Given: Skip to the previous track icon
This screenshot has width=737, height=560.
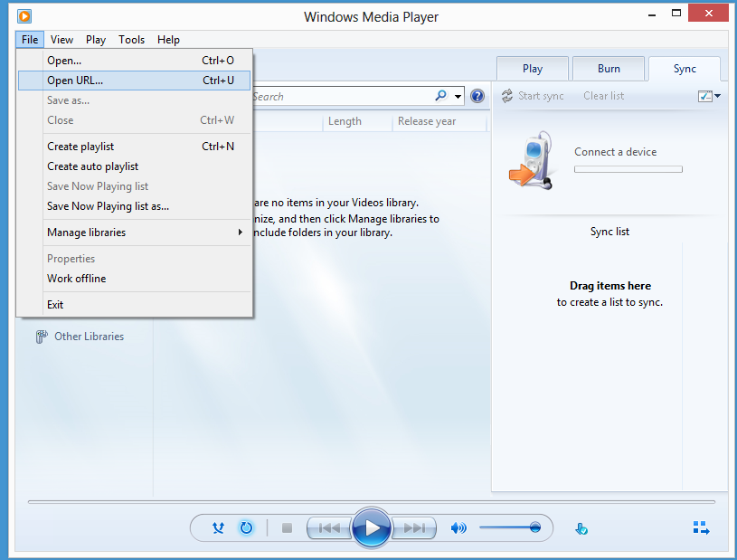Looking at the screenshot, I should 329,527.
